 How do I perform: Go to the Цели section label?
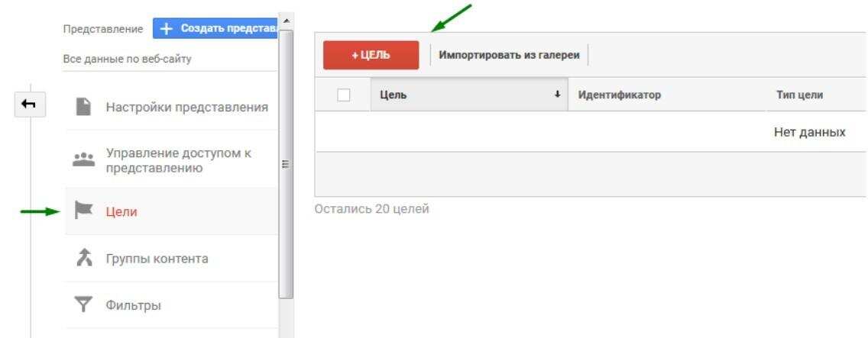coord(121,211)
